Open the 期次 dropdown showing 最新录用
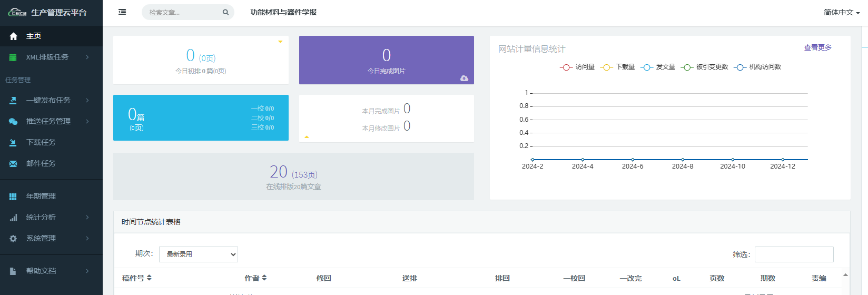 [198, 254]
